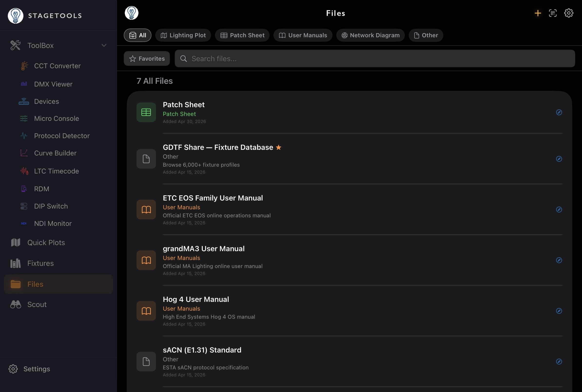Image resolution: width=582 pixels, height=392 pixels.
Task: Collapse the ToolBox section chevron
Action: [104, 45]
